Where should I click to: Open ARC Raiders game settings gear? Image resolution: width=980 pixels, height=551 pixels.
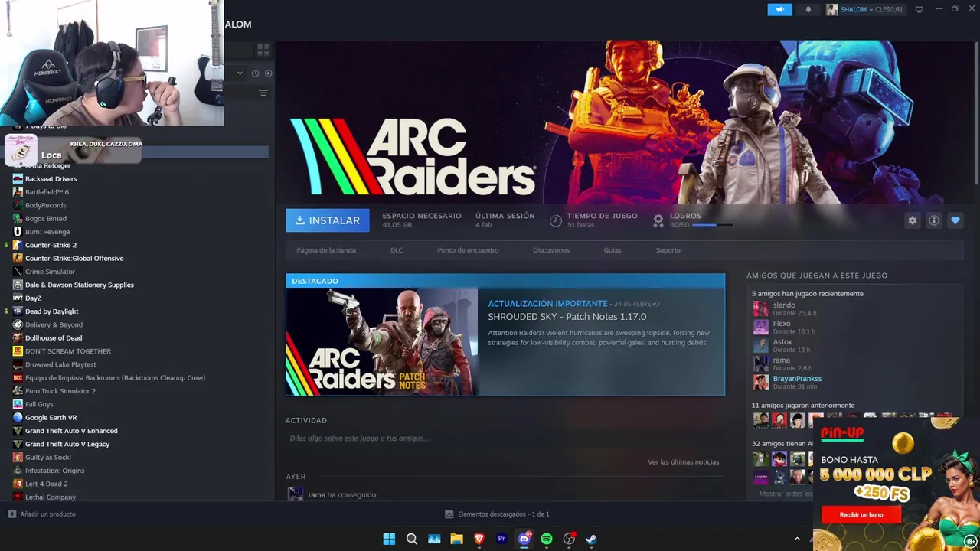pyautogui.click(x=912, y=220)
